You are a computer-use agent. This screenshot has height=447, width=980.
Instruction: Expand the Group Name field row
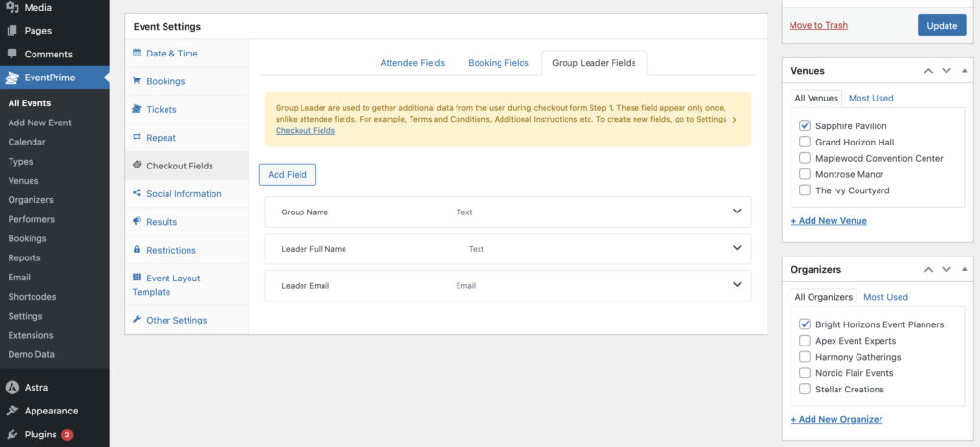(736, 212)
